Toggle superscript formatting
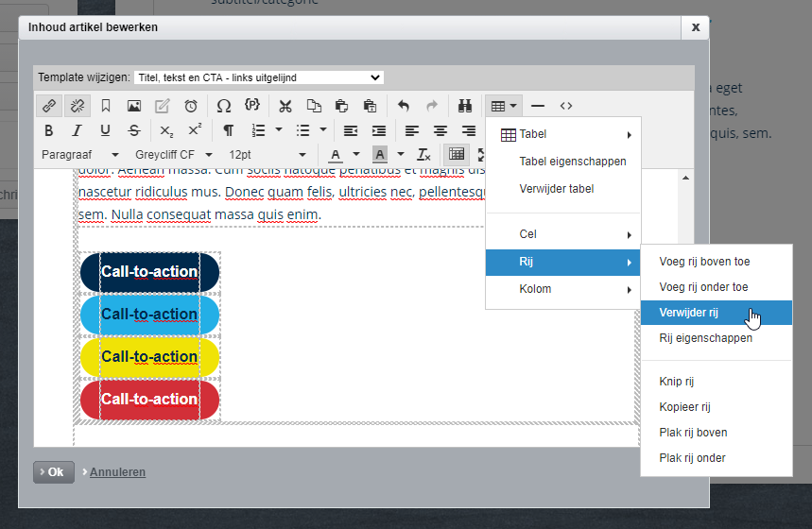This screenshot has width=812, height=529. tap(195, 130)
